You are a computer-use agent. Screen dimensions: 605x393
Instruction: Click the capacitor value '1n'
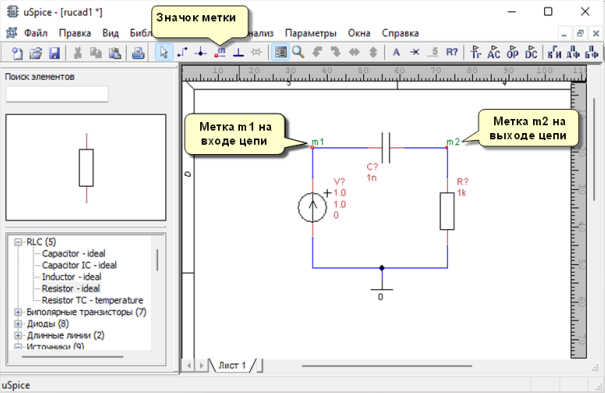tap(372, 178)
